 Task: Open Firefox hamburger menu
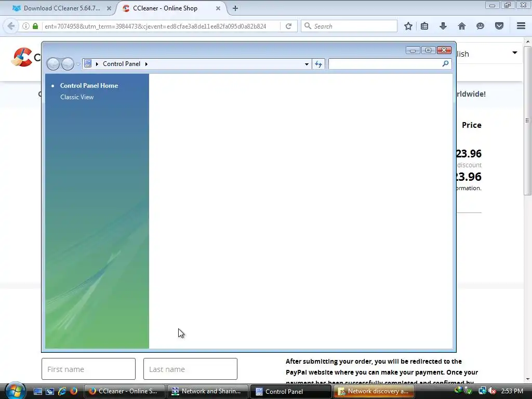coord(521,26)
